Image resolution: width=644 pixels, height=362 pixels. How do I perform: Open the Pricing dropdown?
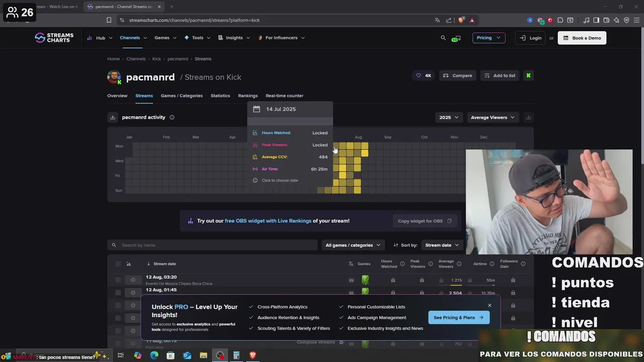(x=489, y=38)
